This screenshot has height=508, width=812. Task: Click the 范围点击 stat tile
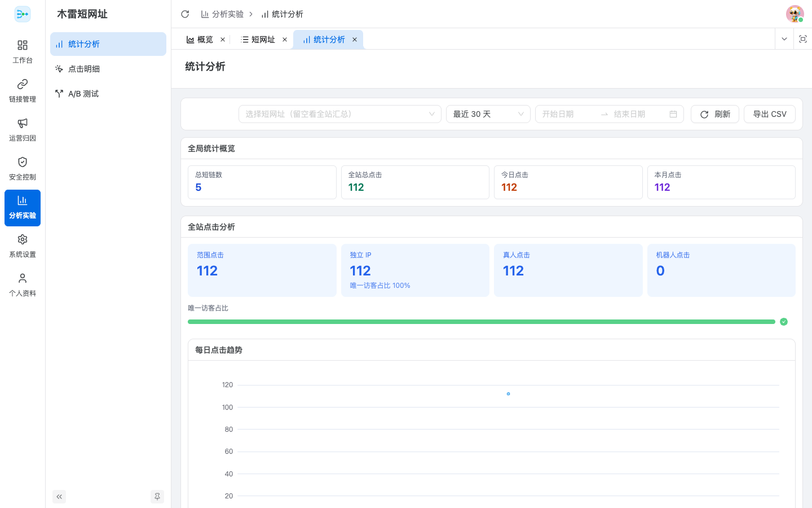[x=262, y=270]
